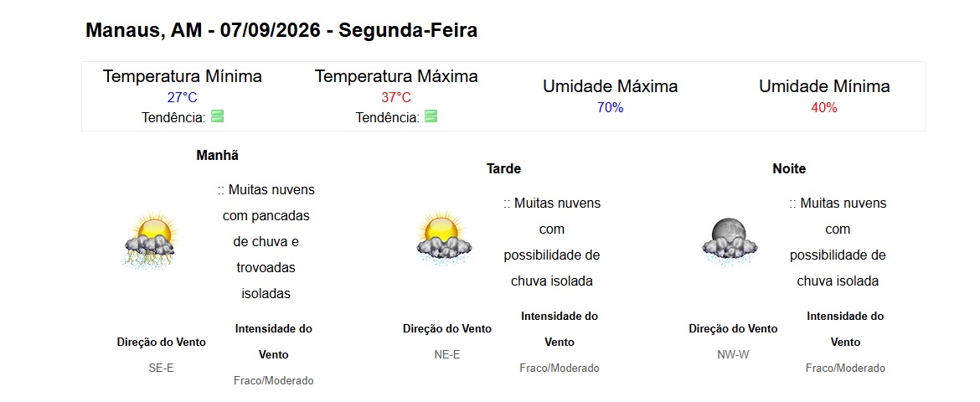Click maximum temperature trend indicator icon

click(x=431, y=116)
